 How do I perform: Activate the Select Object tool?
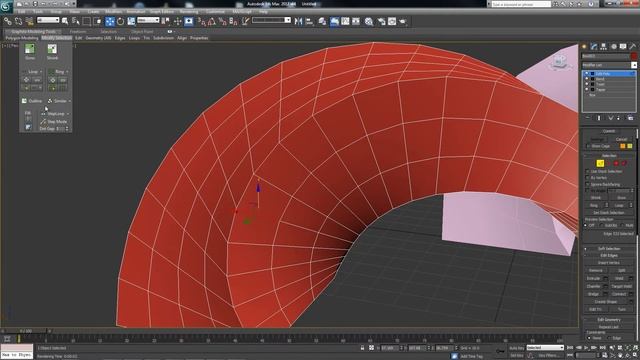(65, 21)
